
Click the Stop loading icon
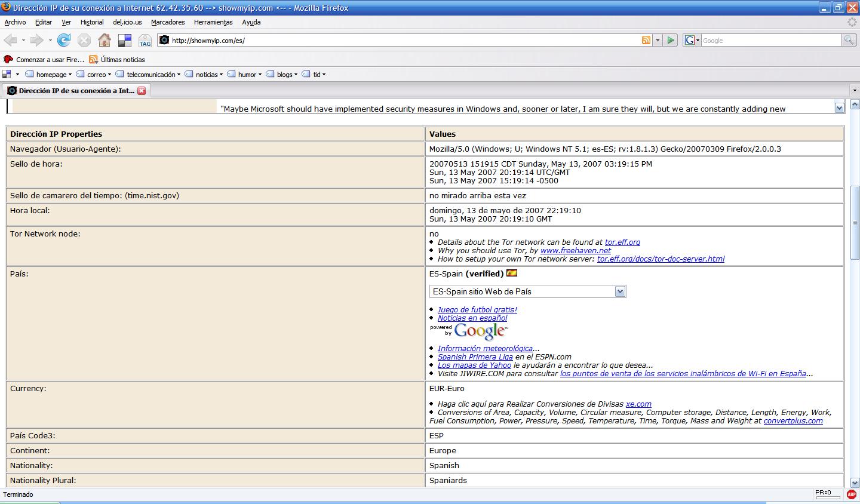(x=84, y=40)
